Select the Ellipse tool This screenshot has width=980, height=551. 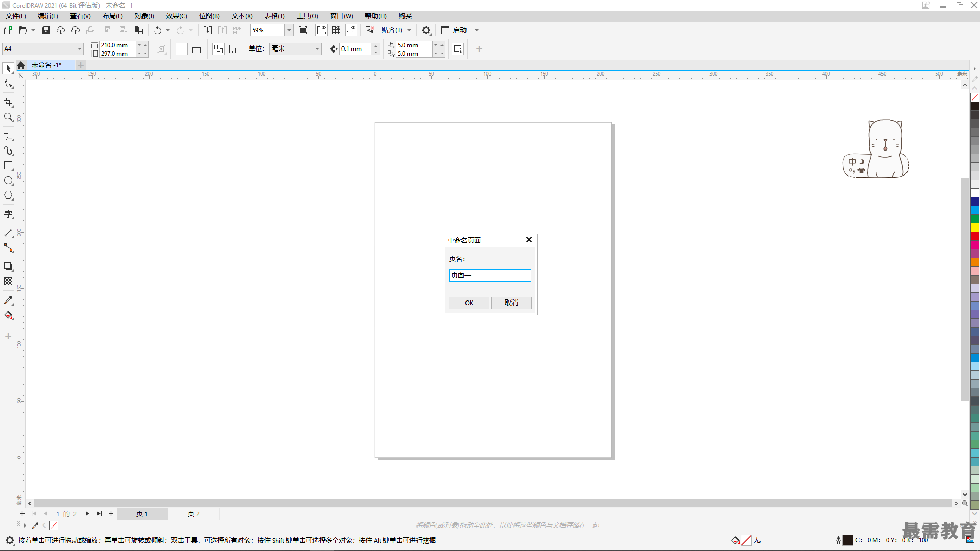coord(8,181)
